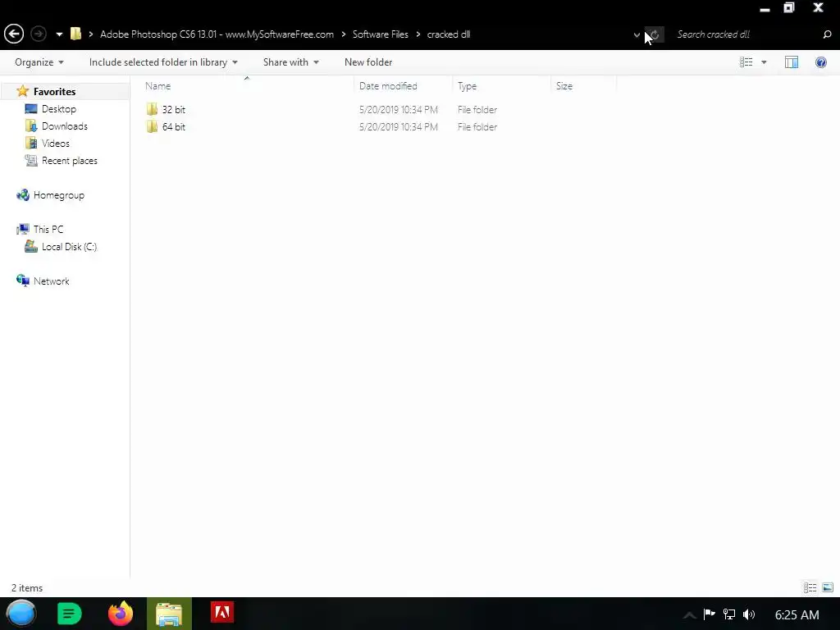Show hidden tray icons
Viewport: 840px width, 630px height.
(x=689, y=615)
